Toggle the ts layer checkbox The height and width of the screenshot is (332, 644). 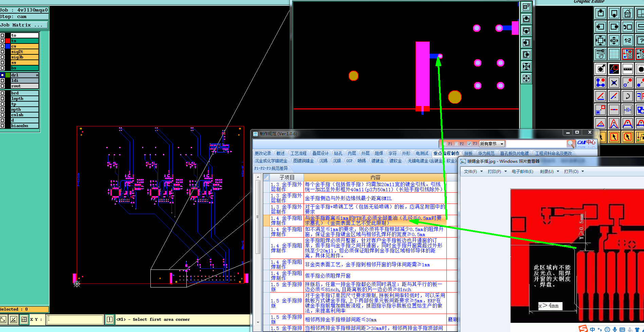pos(2,41)
